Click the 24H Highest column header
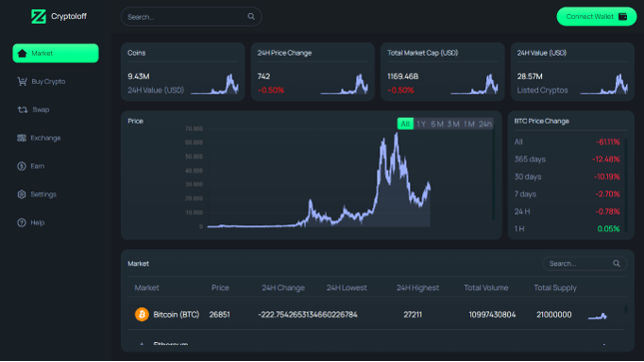Screen dimensions: 644x362 [417, 288]
